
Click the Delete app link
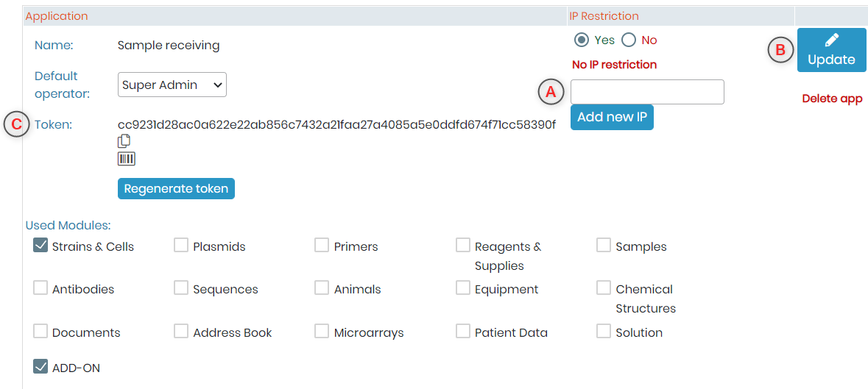coord(832,99)
